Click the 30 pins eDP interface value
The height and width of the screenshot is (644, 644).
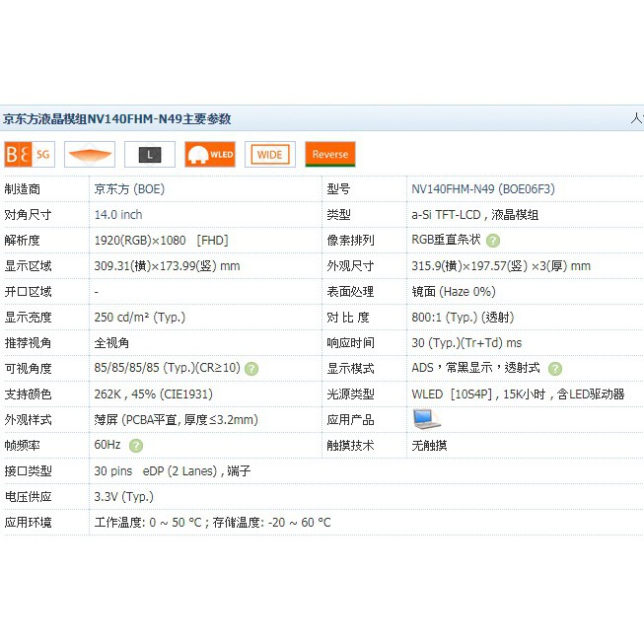coord(172,470)
